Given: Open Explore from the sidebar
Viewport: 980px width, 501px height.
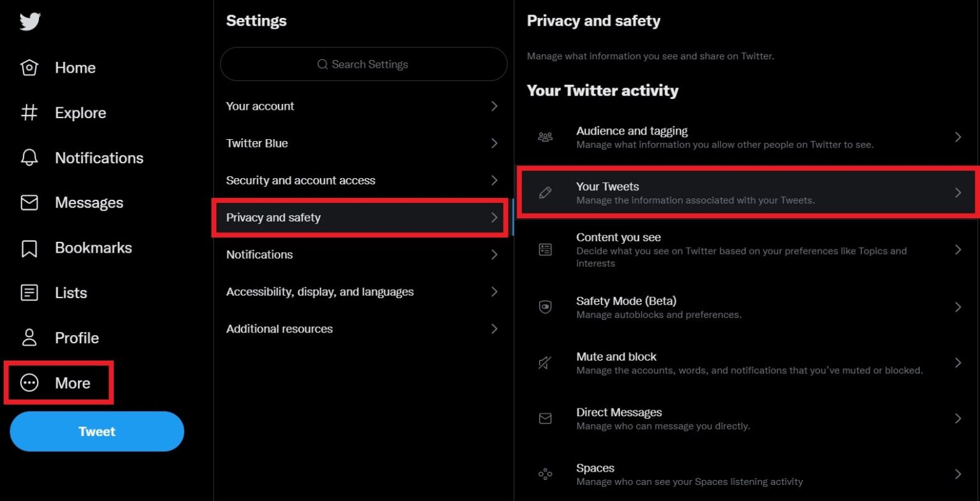Looking at the screenshot, I should [x=29, y=112].
